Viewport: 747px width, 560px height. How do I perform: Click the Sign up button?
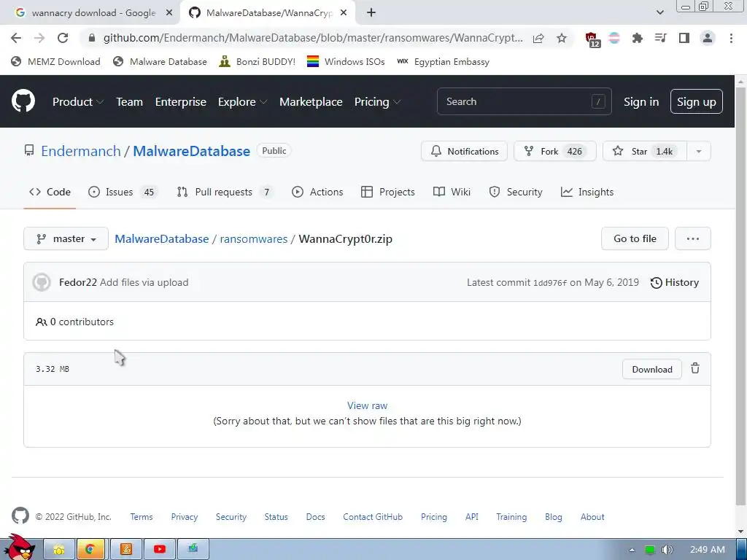(x=696, y=101)
